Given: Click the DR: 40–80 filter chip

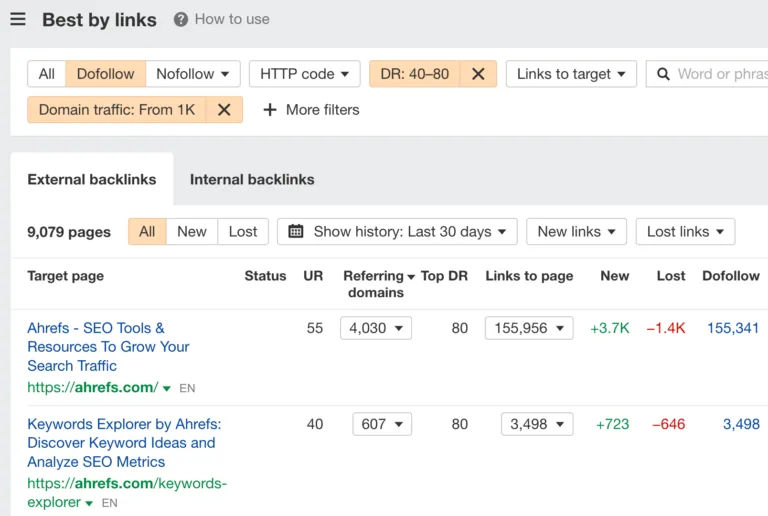Looking at the screenshot, I should pos(414,74).
